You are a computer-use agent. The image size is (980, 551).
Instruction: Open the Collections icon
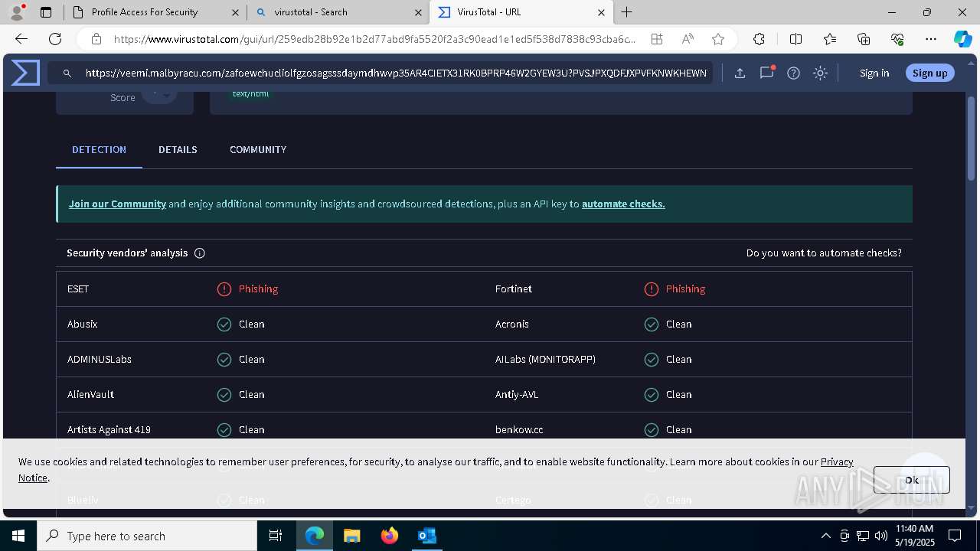[864, 39]
